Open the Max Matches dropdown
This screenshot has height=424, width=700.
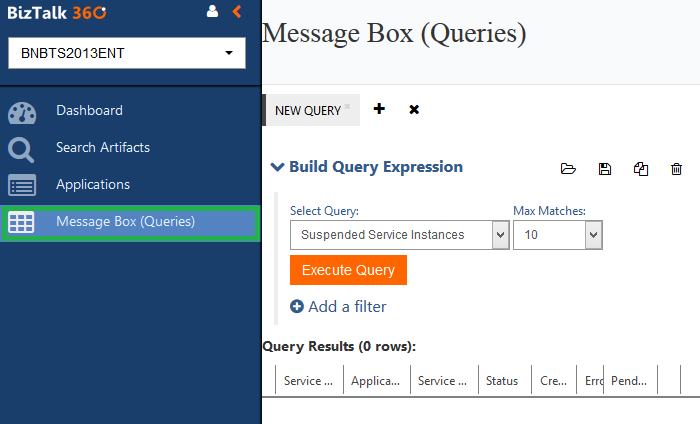[557, 235]
